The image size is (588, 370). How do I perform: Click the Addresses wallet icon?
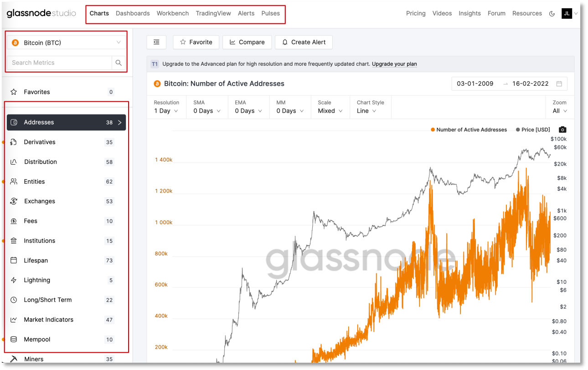(14, 122)
